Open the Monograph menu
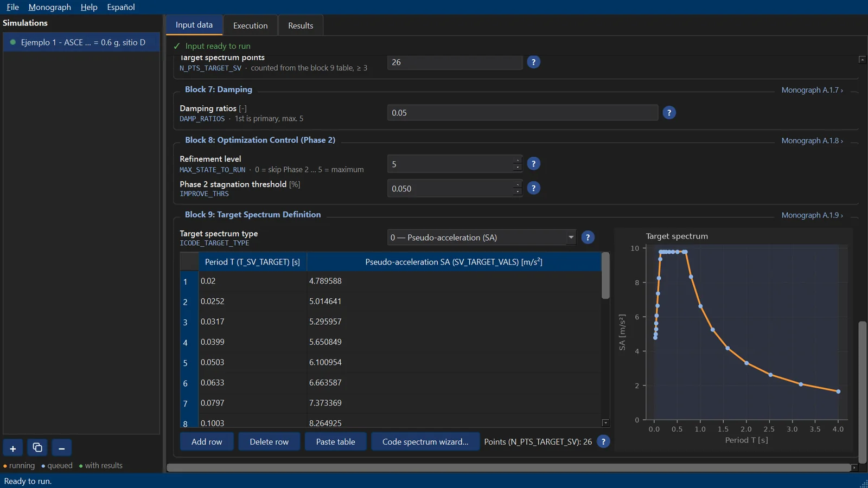This screenshot has height=488, width=868. (50, 7)
